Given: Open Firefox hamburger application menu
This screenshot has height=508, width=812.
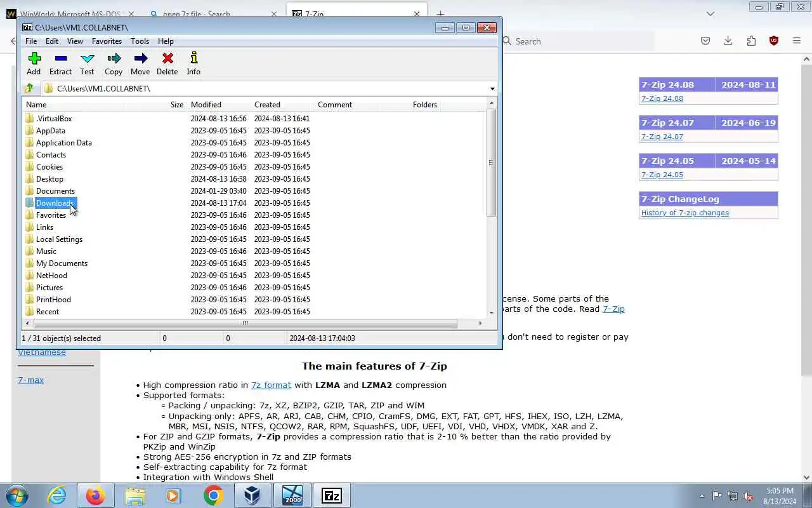Looking at the screenshot, I should (797, 41).
